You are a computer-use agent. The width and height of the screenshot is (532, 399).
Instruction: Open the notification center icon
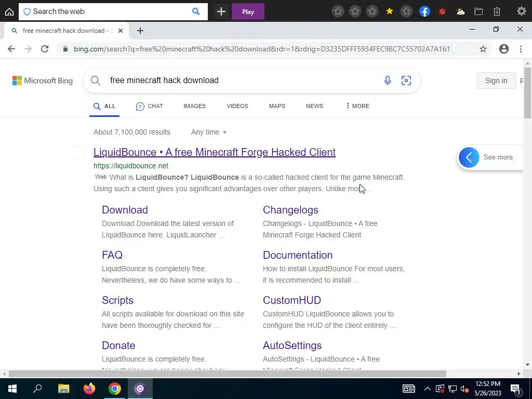[x=515, y=389]
